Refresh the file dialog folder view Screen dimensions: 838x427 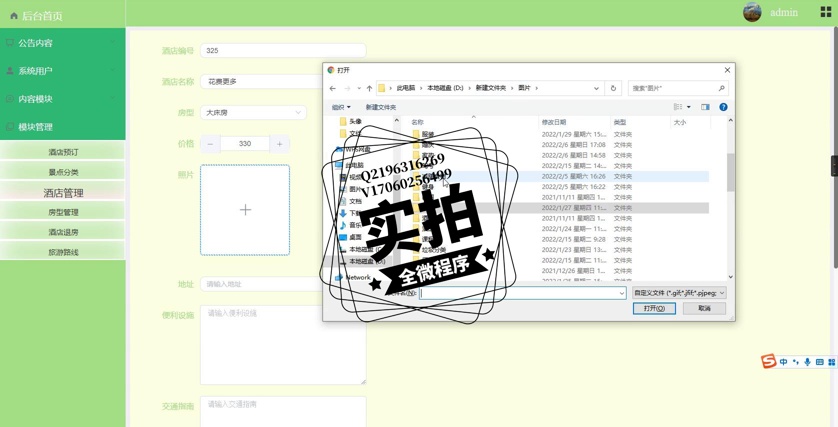(x=613, y=88)
